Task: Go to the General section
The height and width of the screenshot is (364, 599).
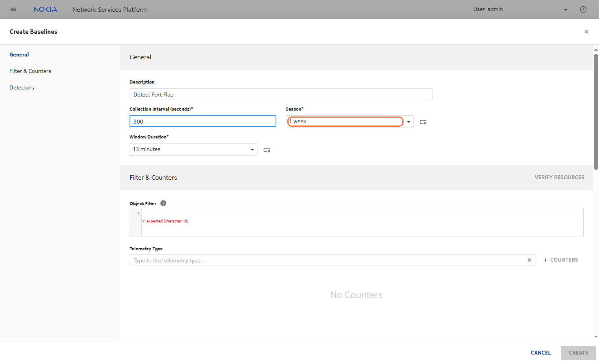Action: click(x=19, y=55)
